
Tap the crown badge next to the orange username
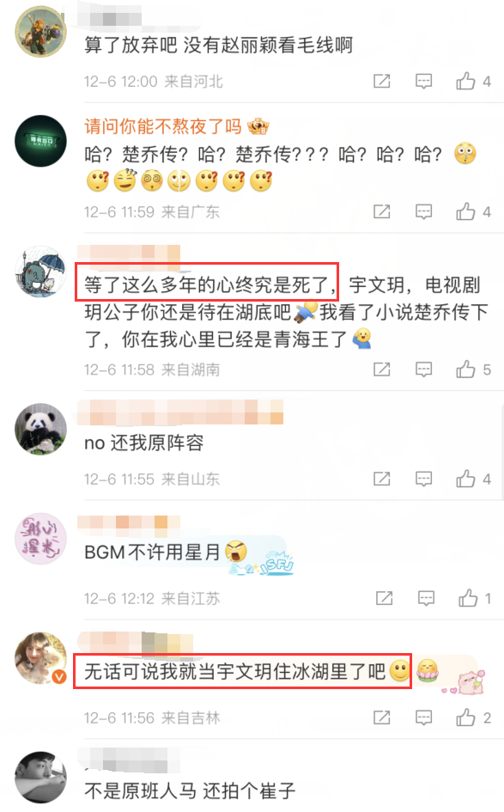point(258,125)
